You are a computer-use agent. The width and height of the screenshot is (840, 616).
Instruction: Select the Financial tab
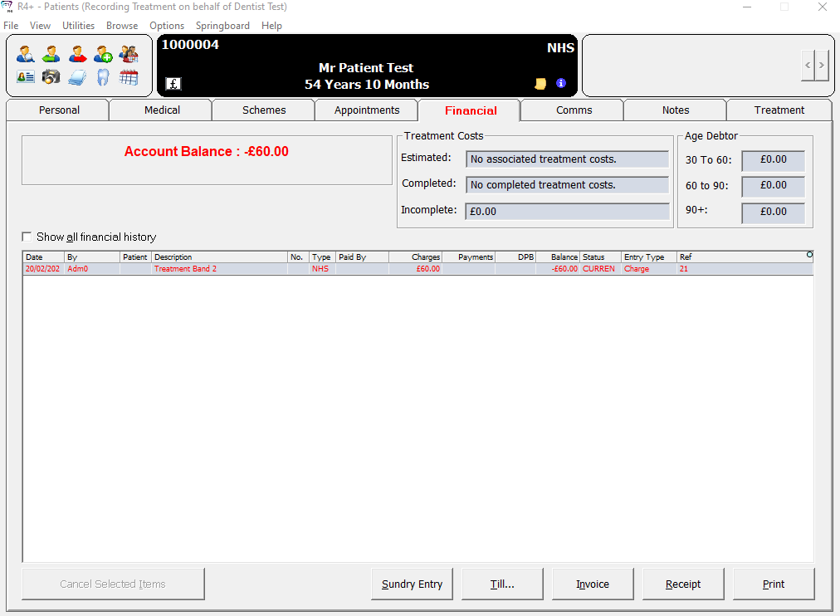click(471, 110)
